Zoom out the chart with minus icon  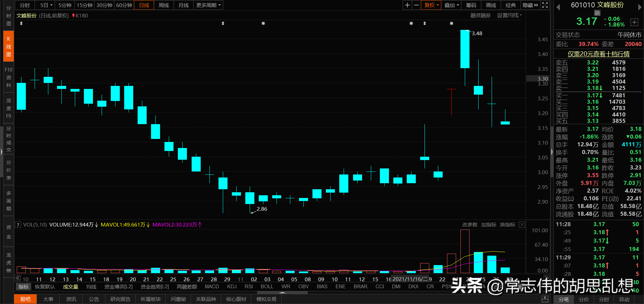(x=416, y=5)
